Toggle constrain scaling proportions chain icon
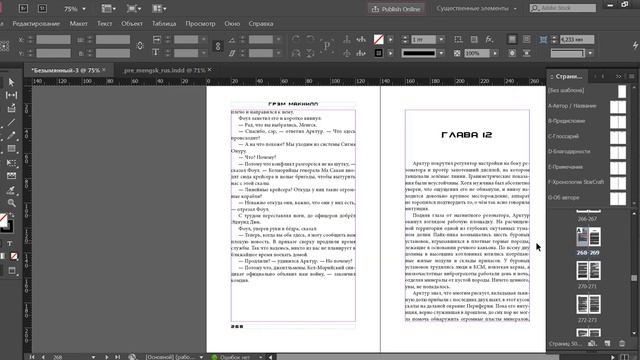 pyautogui.click(x=218, y=46)
